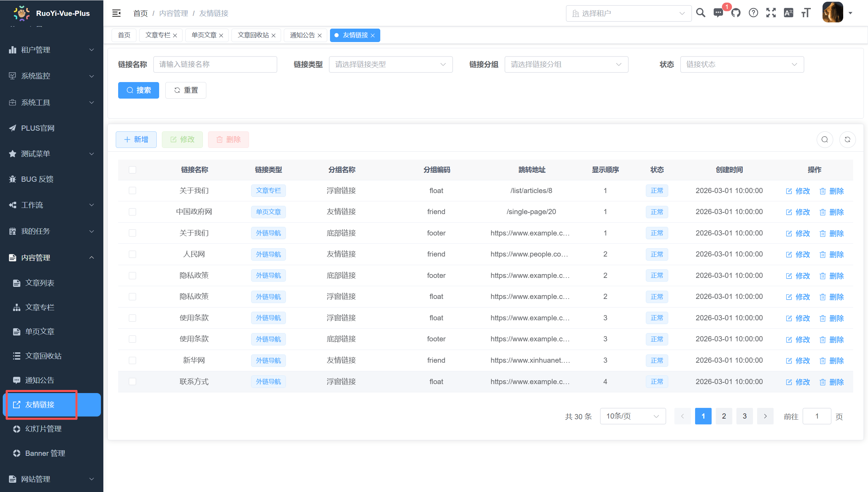
Task: Open the 链接类型 filter dropdown
Action: [391, 64]
